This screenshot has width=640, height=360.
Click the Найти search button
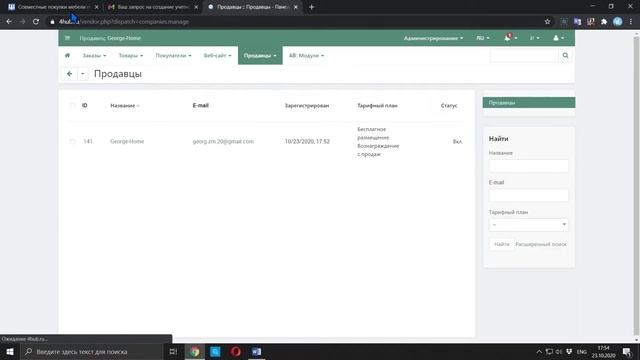coord(502,244)
